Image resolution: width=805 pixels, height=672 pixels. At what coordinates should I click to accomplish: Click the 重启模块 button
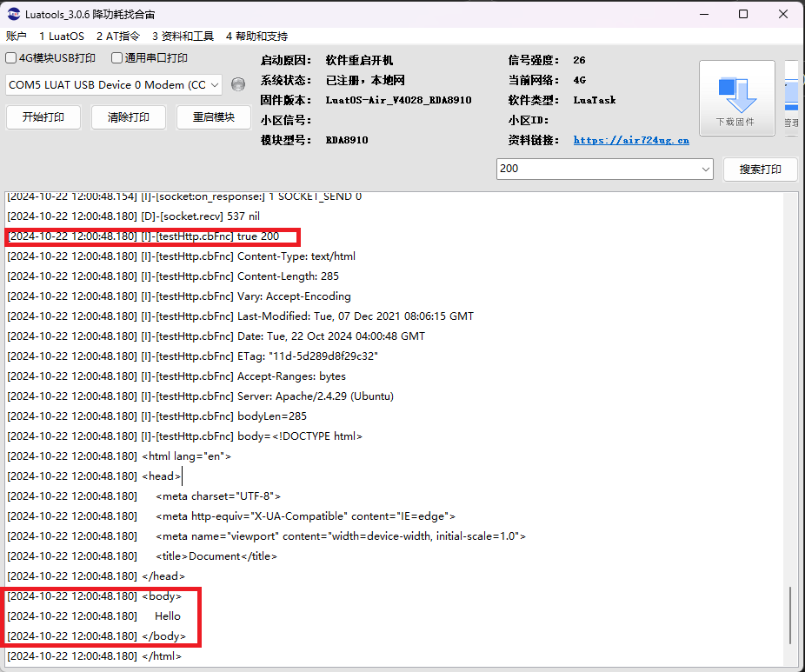click(x=214, y=117)
